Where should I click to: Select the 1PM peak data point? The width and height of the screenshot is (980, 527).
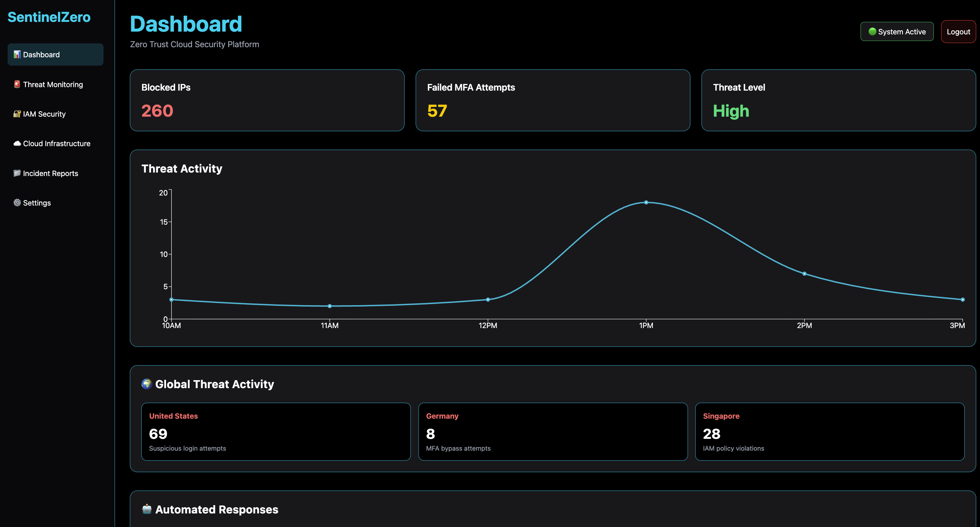pyautogui.click(x=646, y=202)
